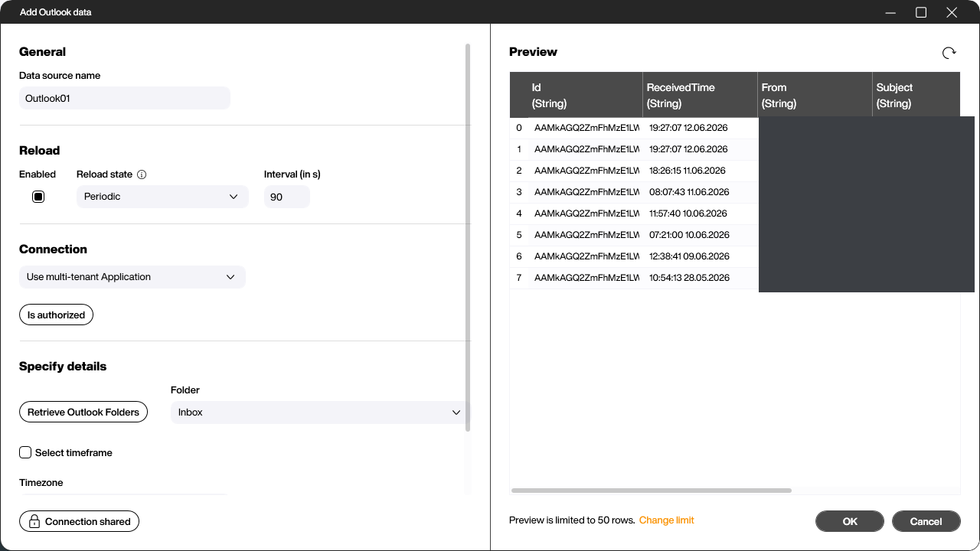Screen dimensions: 980x551
Task: Click the cell 18:26:15 11.06.2026
Action: (x=700, y=171)
